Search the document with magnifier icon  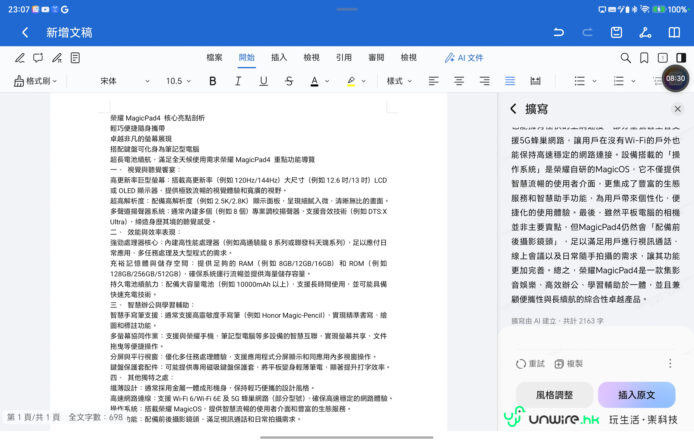point(625,58)
